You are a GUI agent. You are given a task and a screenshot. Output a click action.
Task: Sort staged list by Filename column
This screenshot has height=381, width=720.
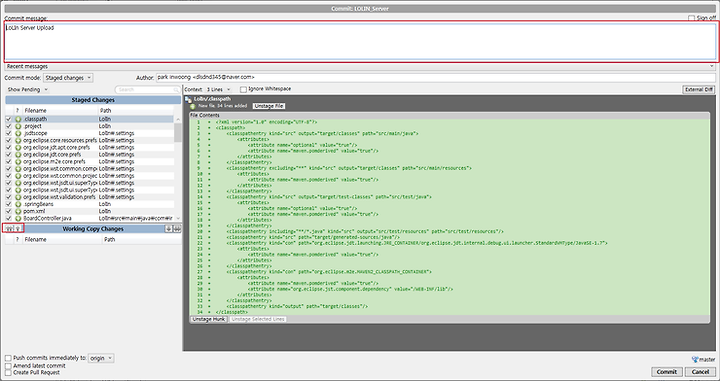pyautogui.click(x=61, y=111)
